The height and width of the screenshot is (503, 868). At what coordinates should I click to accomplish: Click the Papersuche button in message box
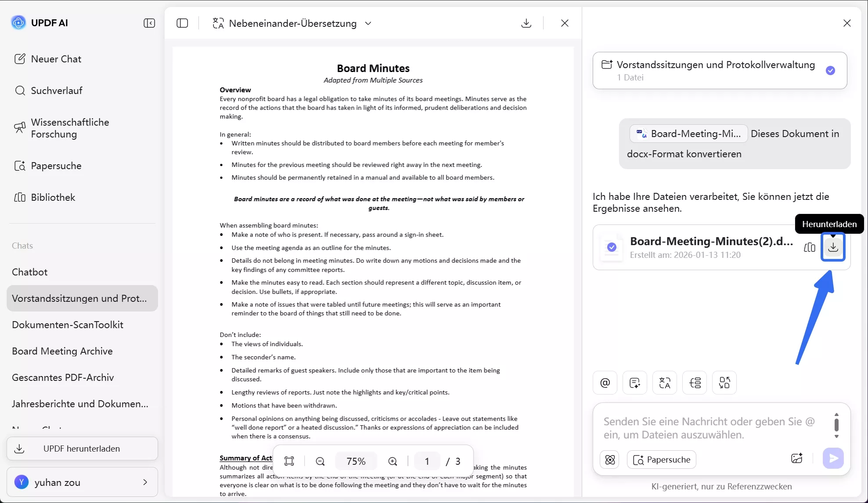(x=662, y=460)
